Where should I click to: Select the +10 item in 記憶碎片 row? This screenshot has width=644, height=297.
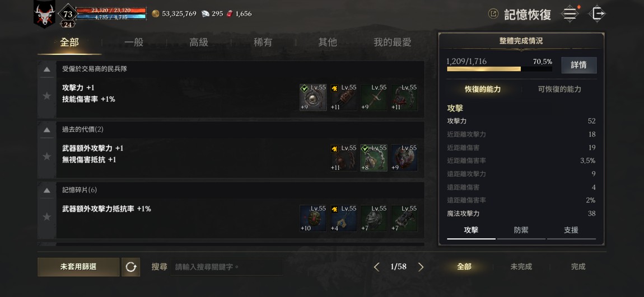click(313, 218)
